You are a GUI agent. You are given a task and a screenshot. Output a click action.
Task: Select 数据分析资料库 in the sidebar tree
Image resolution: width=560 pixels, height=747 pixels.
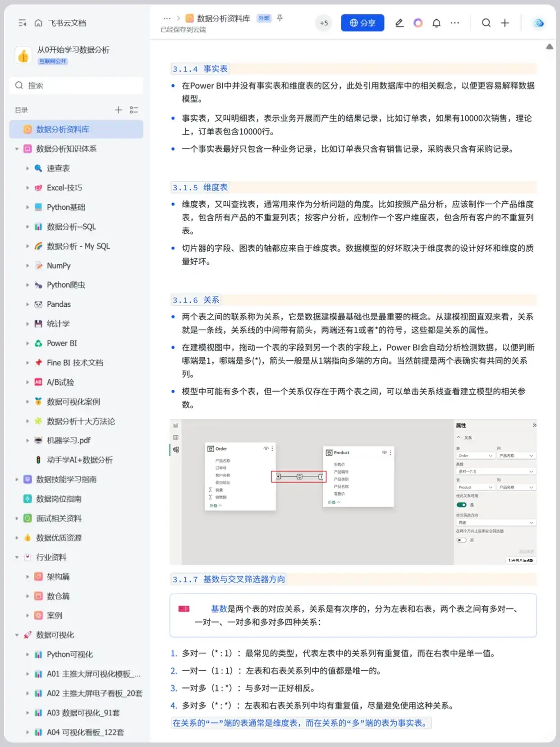tap(76, 129)
